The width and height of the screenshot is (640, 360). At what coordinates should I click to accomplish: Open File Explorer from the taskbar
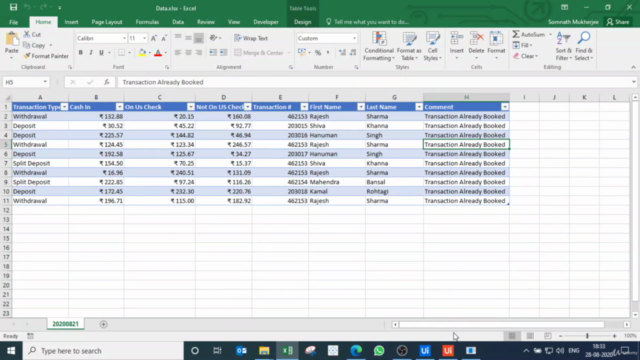pos(264,351)
